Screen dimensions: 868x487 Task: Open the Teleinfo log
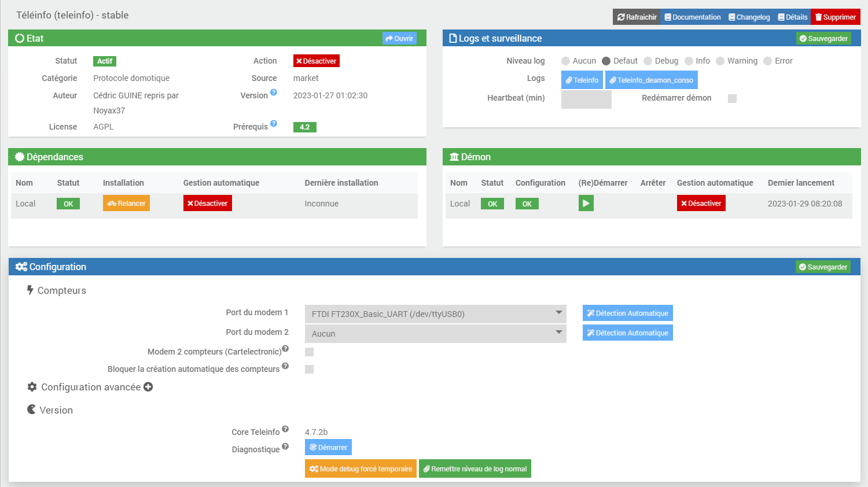pyautogui.click(x=582, y=80)
